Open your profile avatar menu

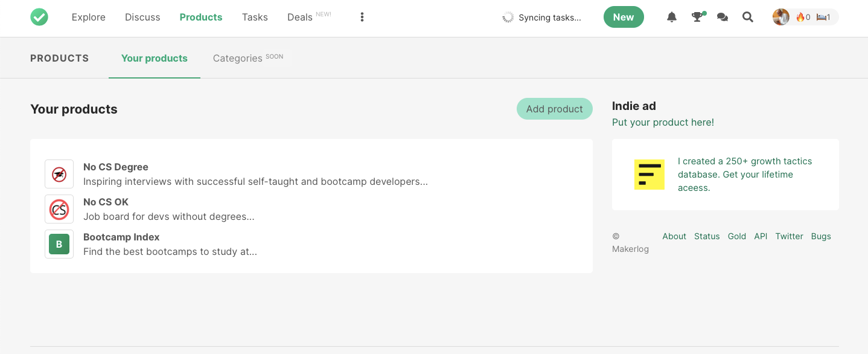(x=780, y=17)
